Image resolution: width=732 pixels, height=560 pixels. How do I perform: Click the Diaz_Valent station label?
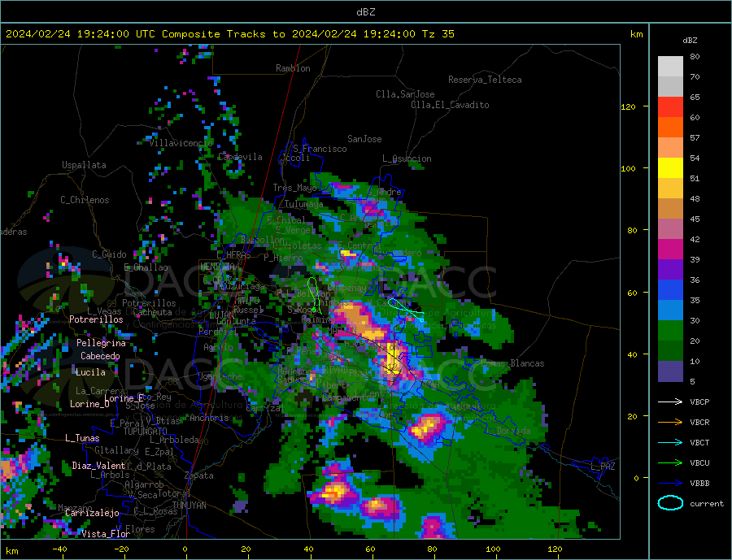tap(98, 466)
